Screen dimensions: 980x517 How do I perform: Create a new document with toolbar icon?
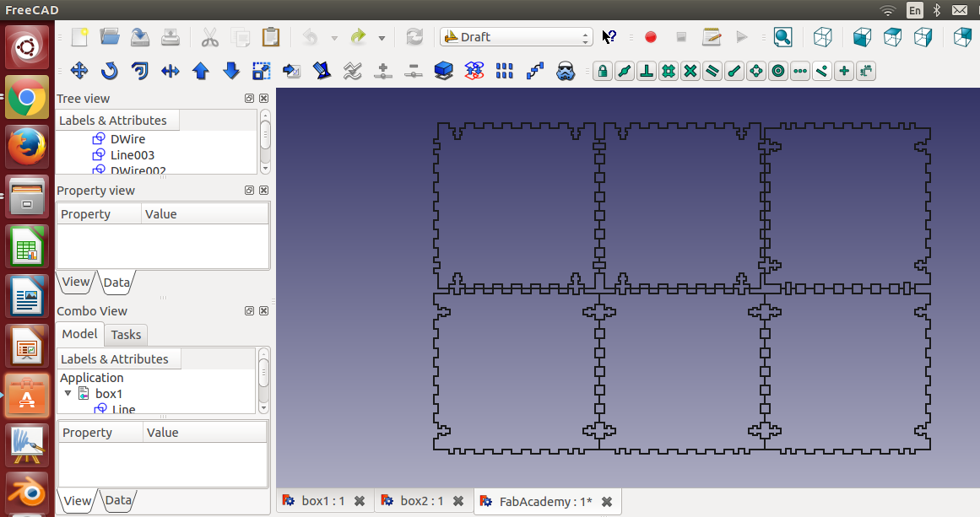[x=79, y=37]
